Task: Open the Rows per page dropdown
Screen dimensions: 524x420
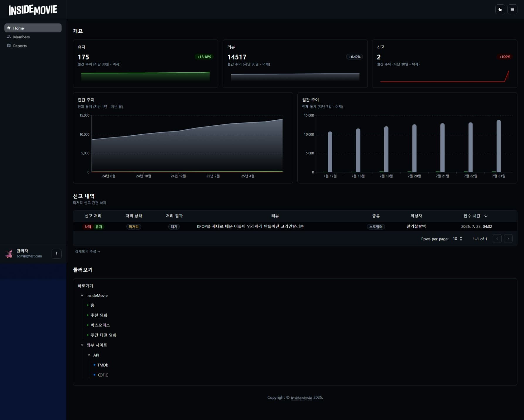Action: coord(457,239)
